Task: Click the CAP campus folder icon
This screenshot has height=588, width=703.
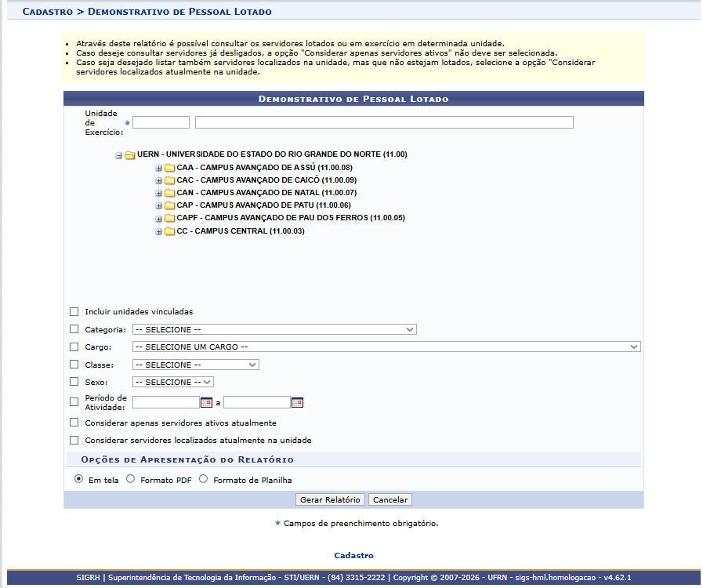Action: pyautogui.click(x=169, y=206)
